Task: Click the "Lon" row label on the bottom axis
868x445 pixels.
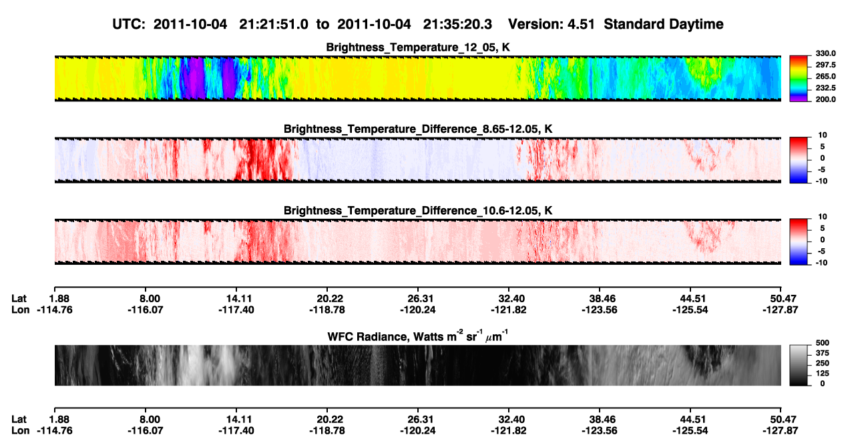Action: [x=20, y=431]
